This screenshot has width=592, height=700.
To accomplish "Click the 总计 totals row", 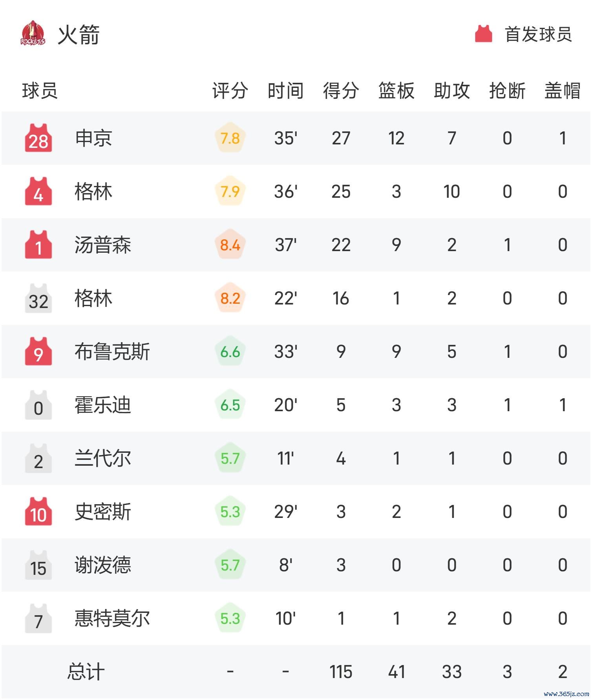I will point(296,672).
